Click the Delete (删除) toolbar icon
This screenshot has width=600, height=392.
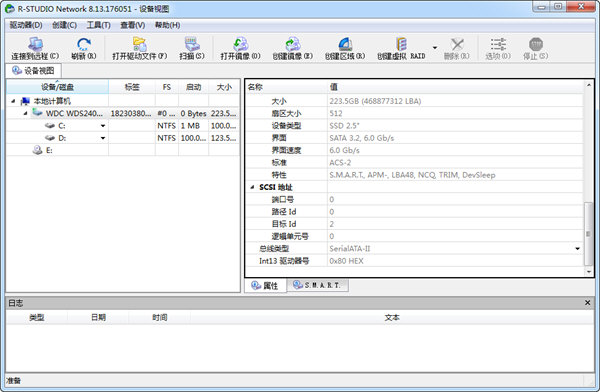coord(457,44)
